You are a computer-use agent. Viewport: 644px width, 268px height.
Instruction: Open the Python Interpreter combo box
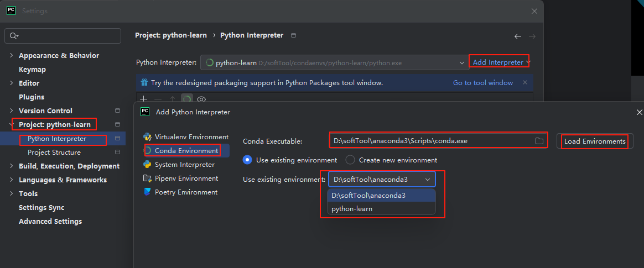[335, 63]
